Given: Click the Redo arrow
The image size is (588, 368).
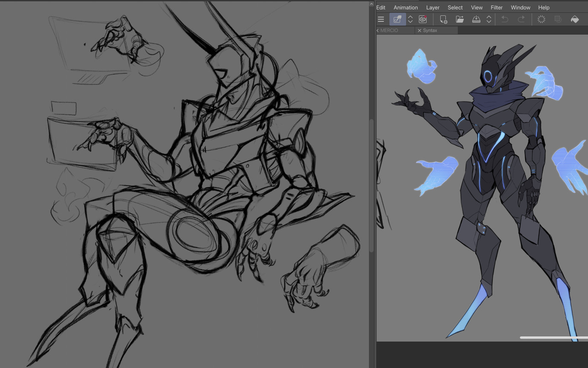Looking at the screenshot, I should [521, 19].
